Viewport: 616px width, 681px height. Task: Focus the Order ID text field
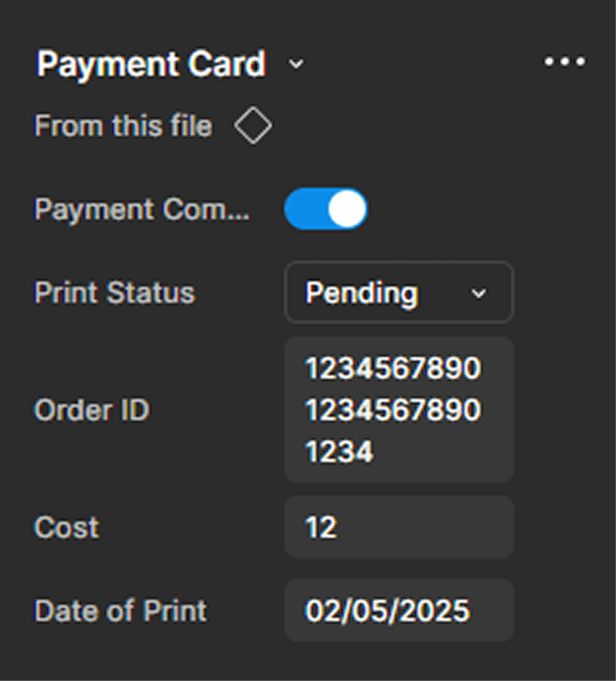398,410
